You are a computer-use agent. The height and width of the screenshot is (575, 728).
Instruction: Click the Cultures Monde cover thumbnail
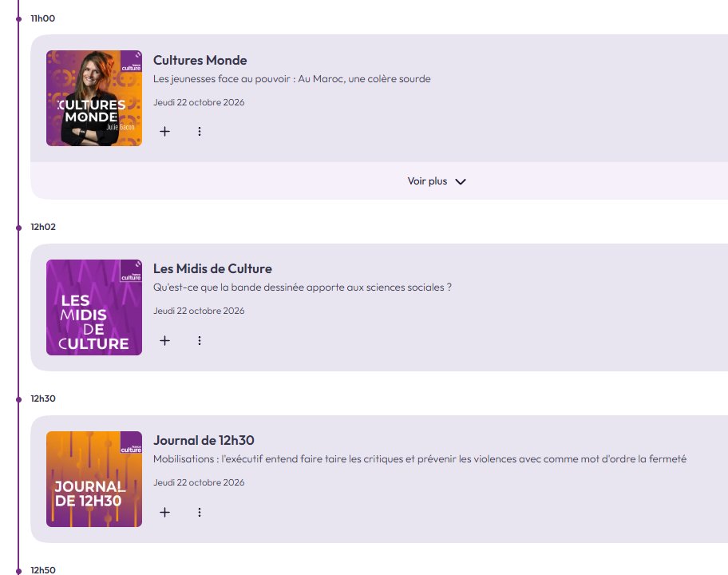click(94, 98)
